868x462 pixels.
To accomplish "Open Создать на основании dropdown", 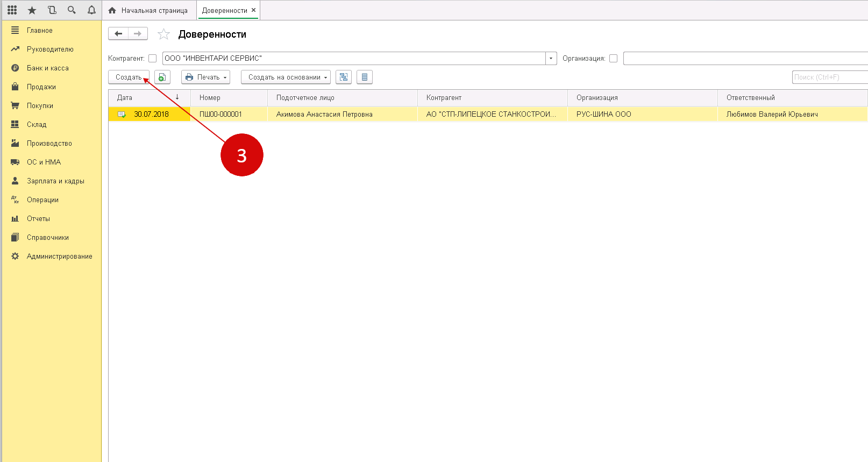I will [x=286, y=77].
